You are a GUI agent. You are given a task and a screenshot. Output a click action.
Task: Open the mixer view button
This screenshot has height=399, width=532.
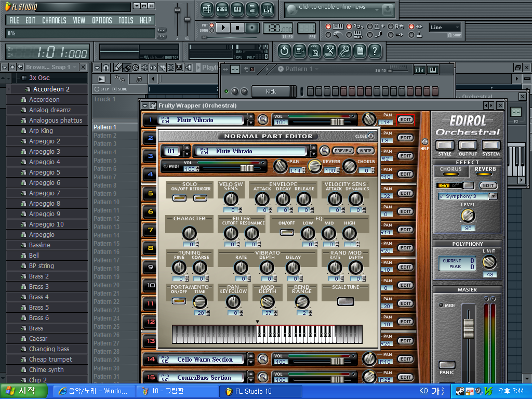[x=268, y=9]
